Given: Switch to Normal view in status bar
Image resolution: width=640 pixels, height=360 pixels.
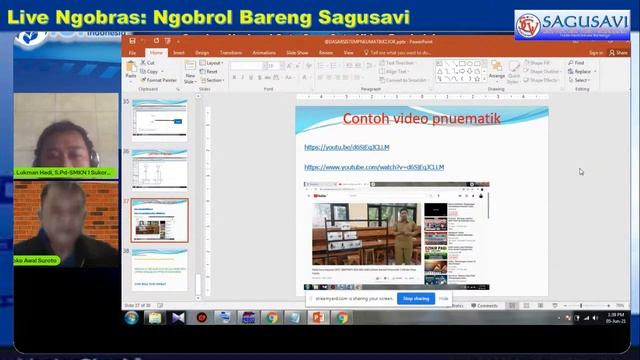Looking at the screenshot, I should [512, 306].
